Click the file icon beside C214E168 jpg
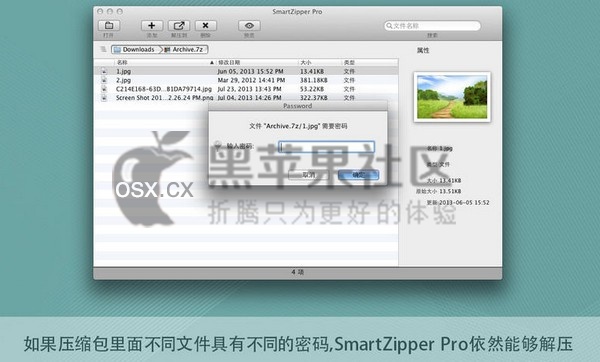The height and width of the screenshot is (362, 600). point(104,89)
